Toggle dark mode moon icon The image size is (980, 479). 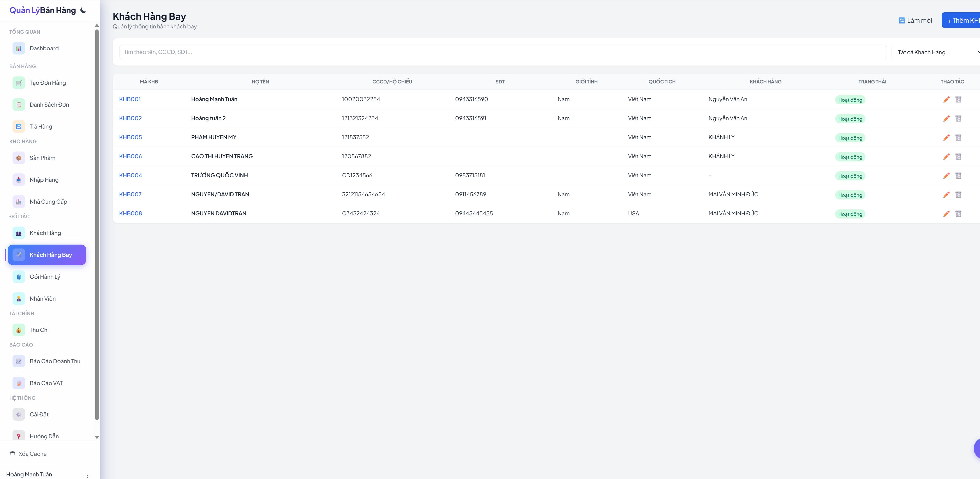coord(83,10)
